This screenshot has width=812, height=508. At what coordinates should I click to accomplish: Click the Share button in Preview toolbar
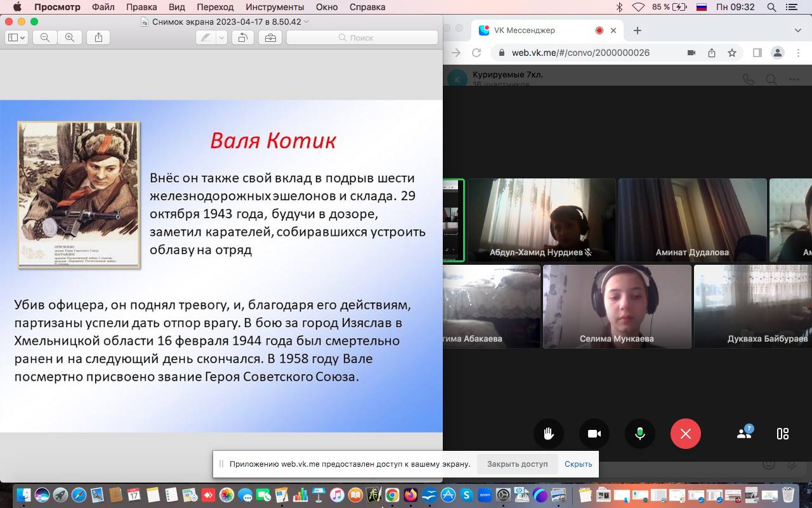(x=98, y=37)
